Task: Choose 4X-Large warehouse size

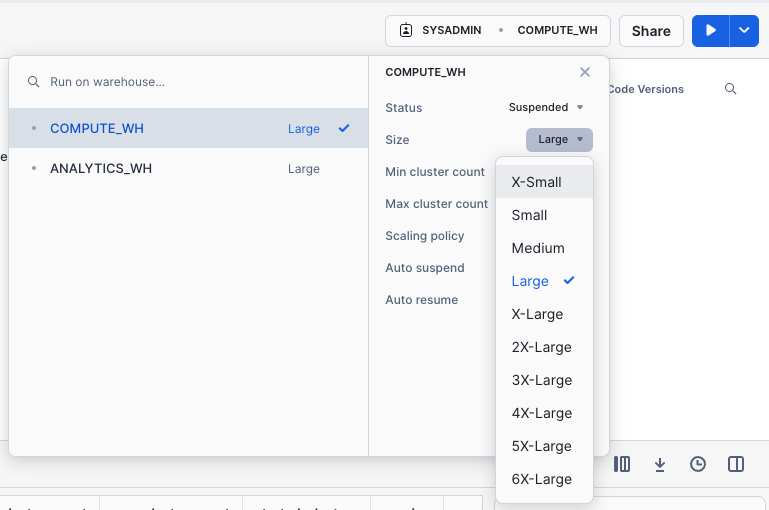Action: pos(544,413)
